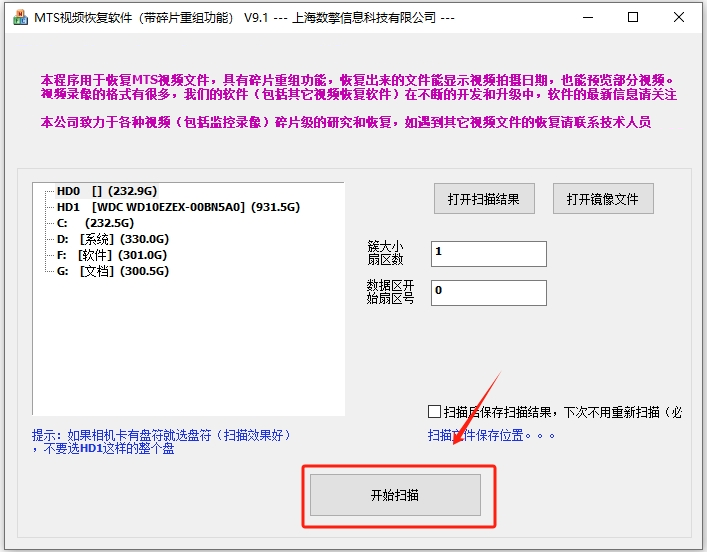Click the 打开镜像文件 button
Viewport: 707px width, 552px height.
603,198
